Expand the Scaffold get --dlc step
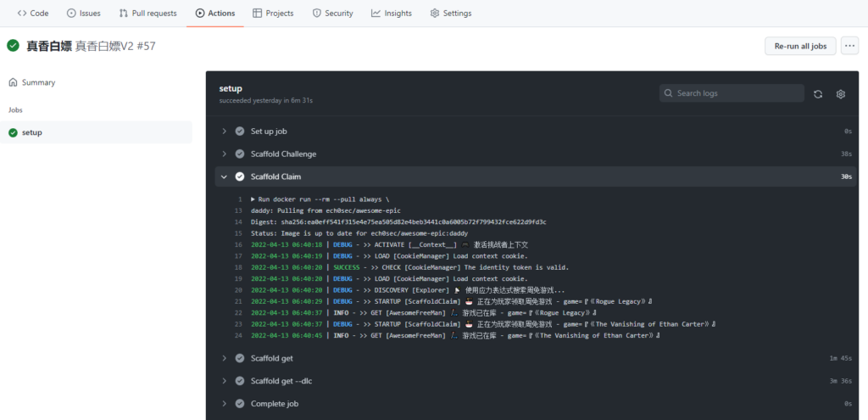Screen dimensions: 868x420 pyautogui.click(x=224, y=381)
